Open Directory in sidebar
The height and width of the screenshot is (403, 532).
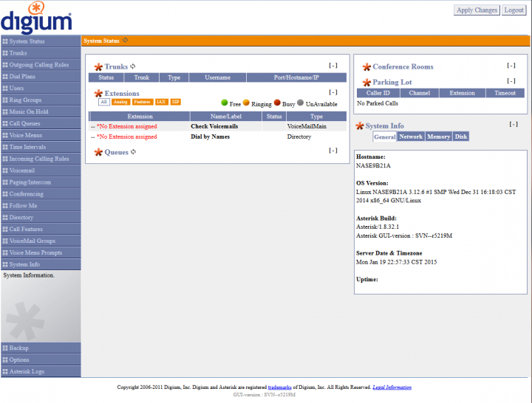point(41,217)
